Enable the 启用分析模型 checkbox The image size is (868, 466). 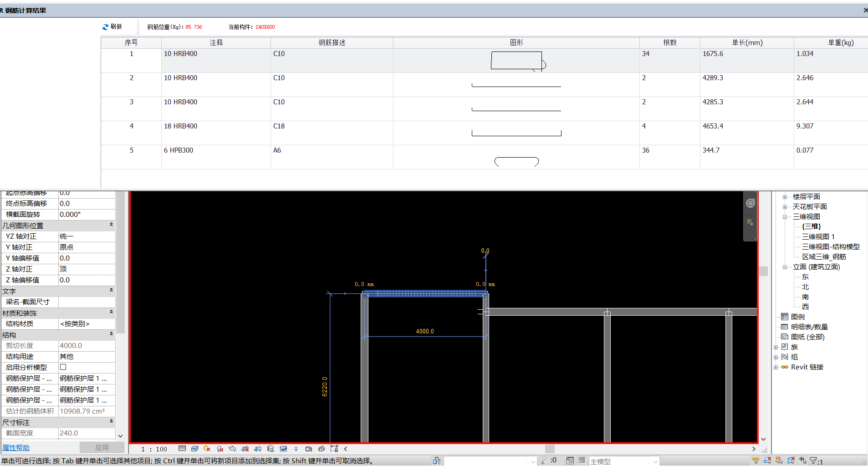pyautogui.click(x=63, y=367)
